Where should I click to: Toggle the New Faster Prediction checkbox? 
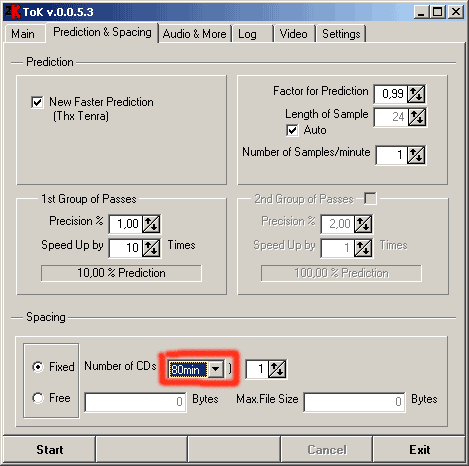coord(37,102)
